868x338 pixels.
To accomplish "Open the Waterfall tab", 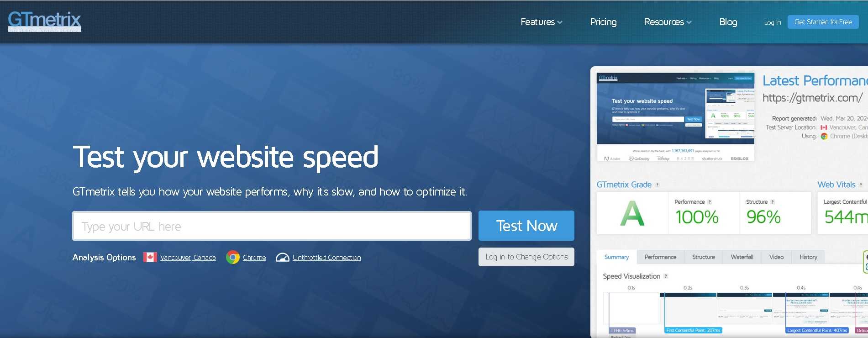I will coord(742,257).
